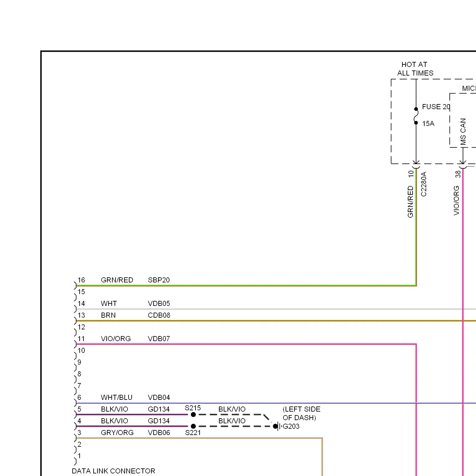Click WHT/BLU label on pin 6
Viewport: 476px width, 476px height.
click(116, 398)
